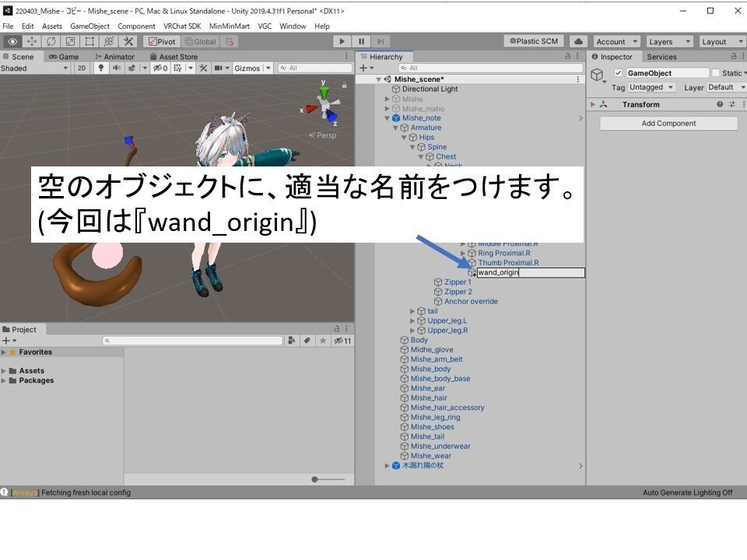Select the Rotate tool
The image size is (747, 560).
tap(51, 41)
